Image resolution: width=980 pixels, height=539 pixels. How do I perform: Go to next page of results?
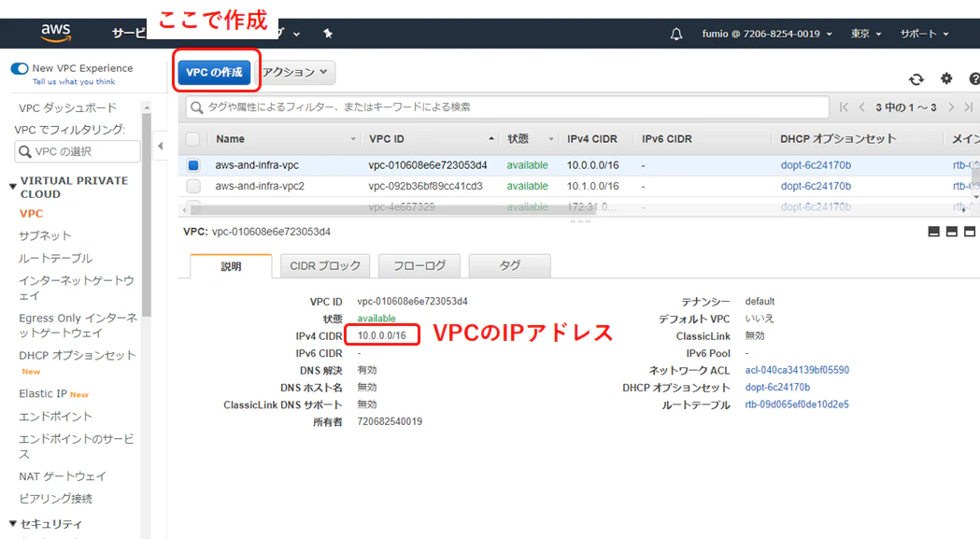click(951, 107)
